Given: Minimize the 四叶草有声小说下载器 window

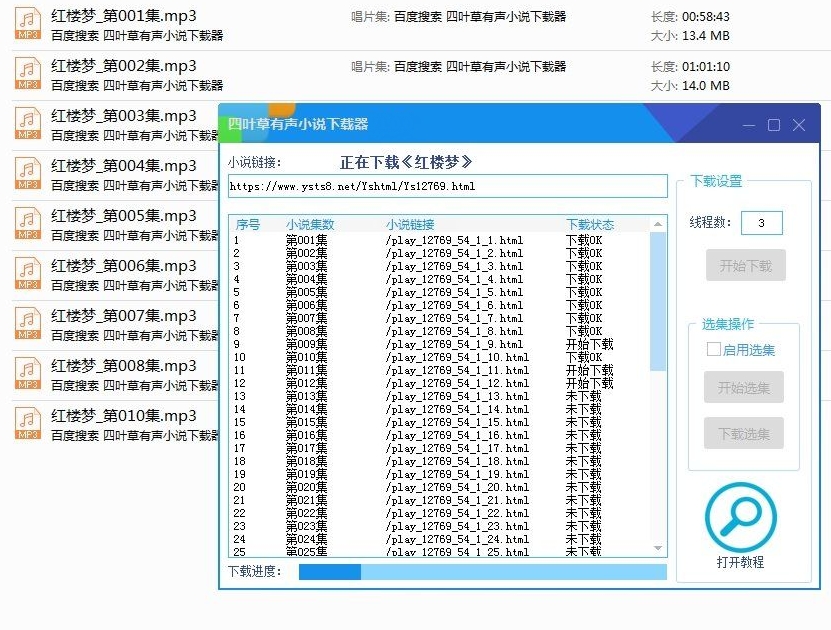Looking at the screenshot, I should 749,126.
